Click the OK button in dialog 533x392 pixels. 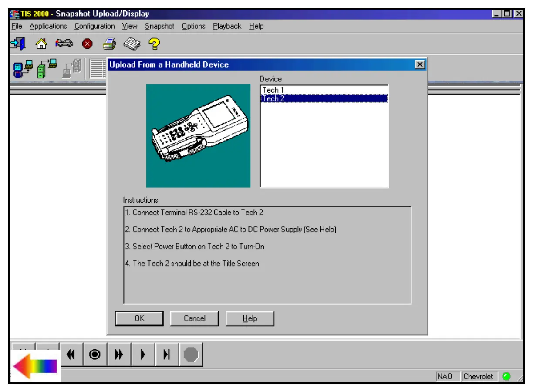tap(139, 318)
